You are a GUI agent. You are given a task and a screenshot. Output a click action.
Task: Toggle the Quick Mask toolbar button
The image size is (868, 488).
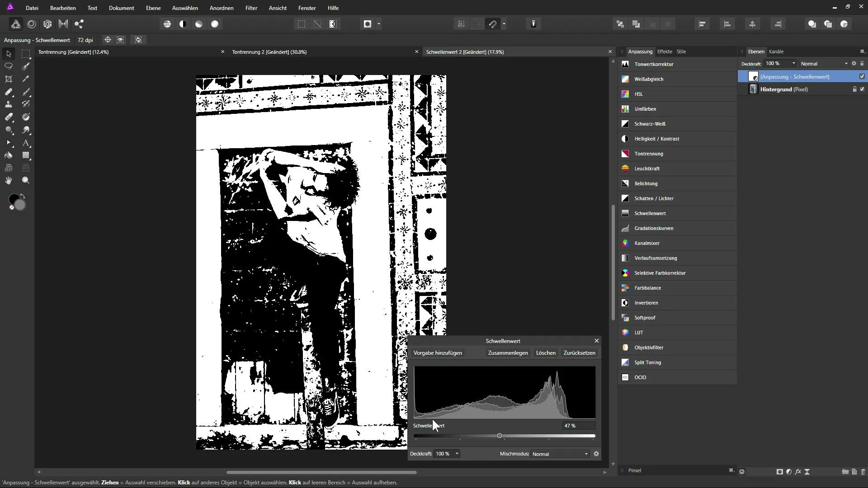tap(368, 24)
